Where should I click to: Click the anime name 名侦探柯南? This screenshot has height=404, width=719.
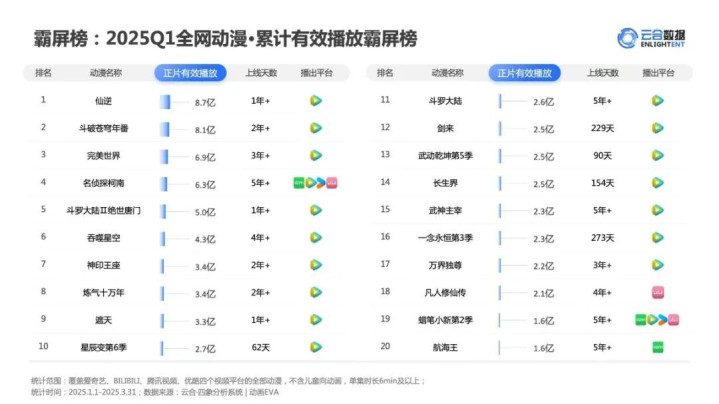(104, 183)
